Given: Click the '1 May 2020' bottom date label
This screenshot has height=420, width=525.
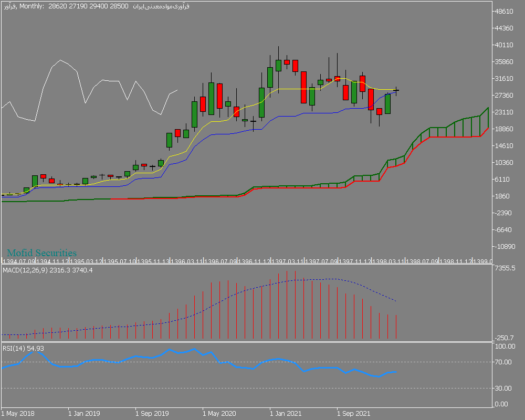Looking at the screenshot, I should [x=219, y=414].
